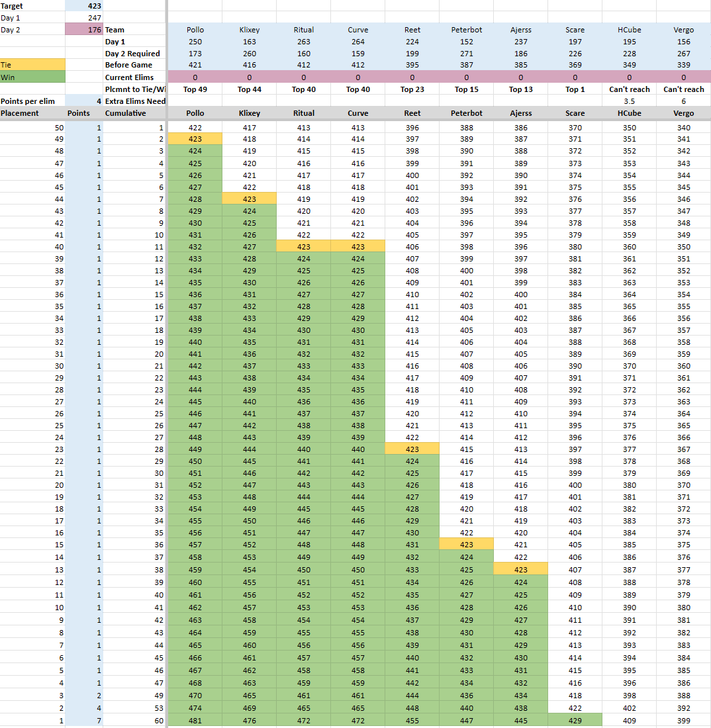
Task: Select Peterbot's Day 2 Required value 271
Action: click(466, 54)
